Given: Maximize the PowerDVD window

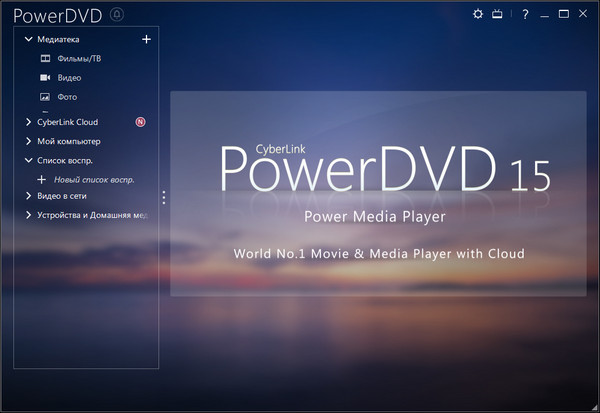Looking at the screenshot, I should [x=564, y=14].
